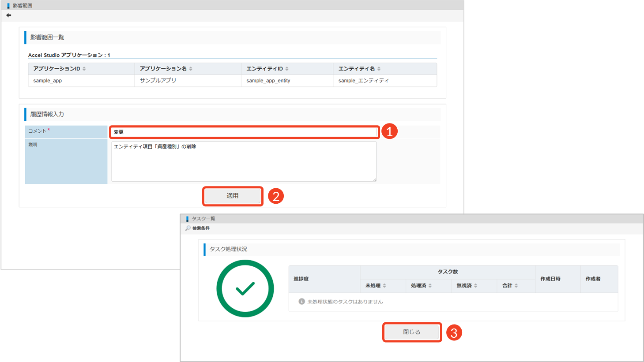Expand the 検索条件 search conditions
Viewport: 644px width, 362px height.
(201, 228)
